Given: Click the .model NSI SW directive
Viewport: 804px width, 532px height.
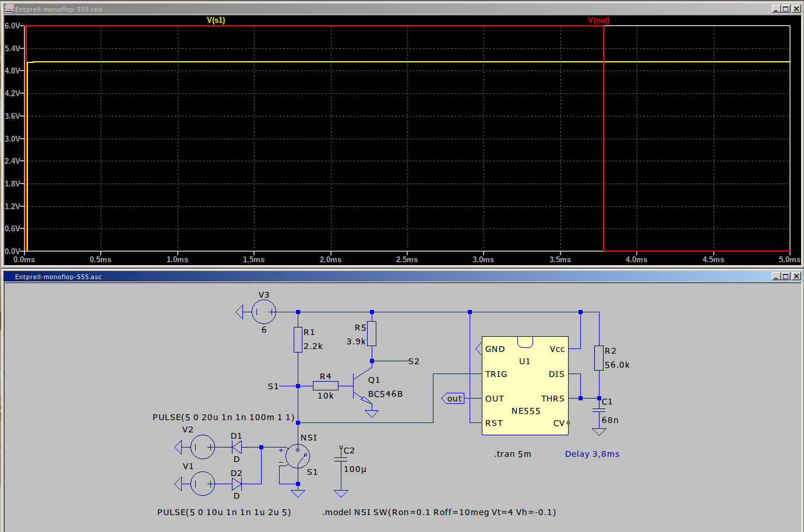Looking at the screenshot, I should click(439, 512).
